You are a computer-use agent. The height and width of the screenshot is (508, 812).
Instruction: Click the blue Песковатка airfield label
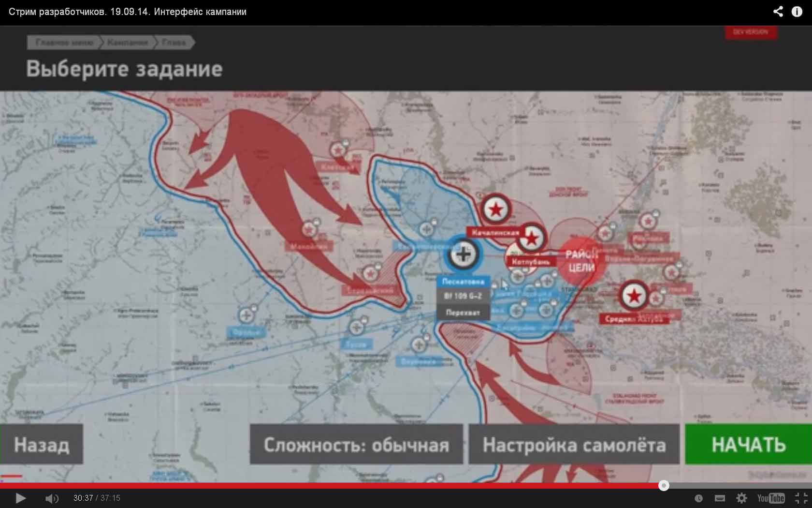tap(463, 282)
